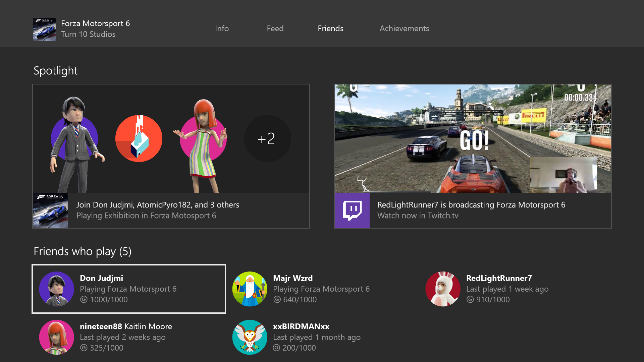Click Forza box art in Join tile
Viewport: 644px width, 362px height.
coord(50,210)
